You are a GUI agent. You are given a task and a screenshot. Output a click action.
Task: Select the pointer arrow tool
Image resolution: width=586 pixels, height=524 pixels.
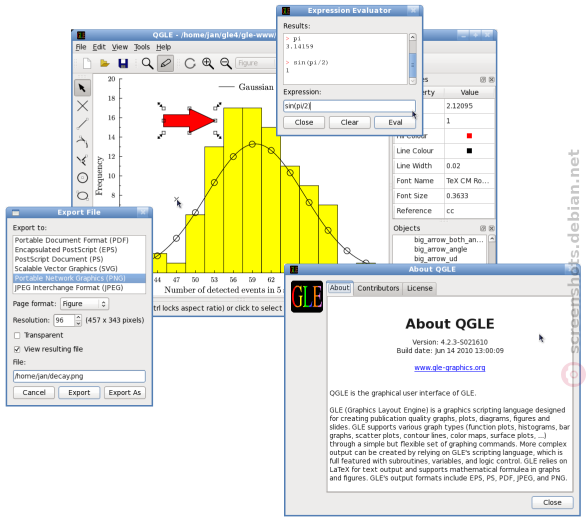click(x=82, y=88)
